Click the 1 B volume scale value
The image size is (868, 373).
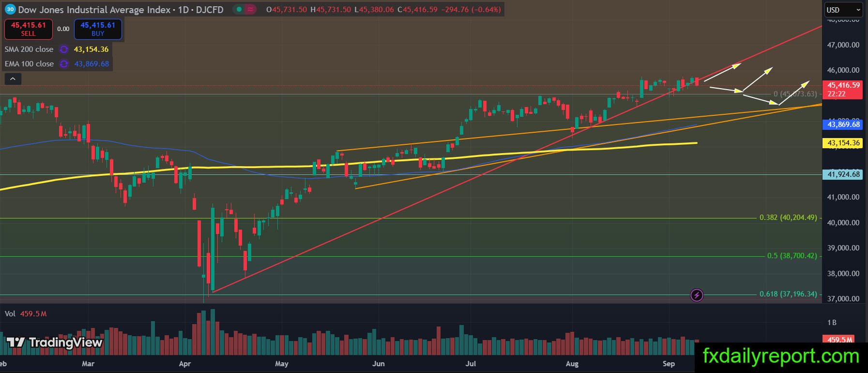[x=832, y=323]
